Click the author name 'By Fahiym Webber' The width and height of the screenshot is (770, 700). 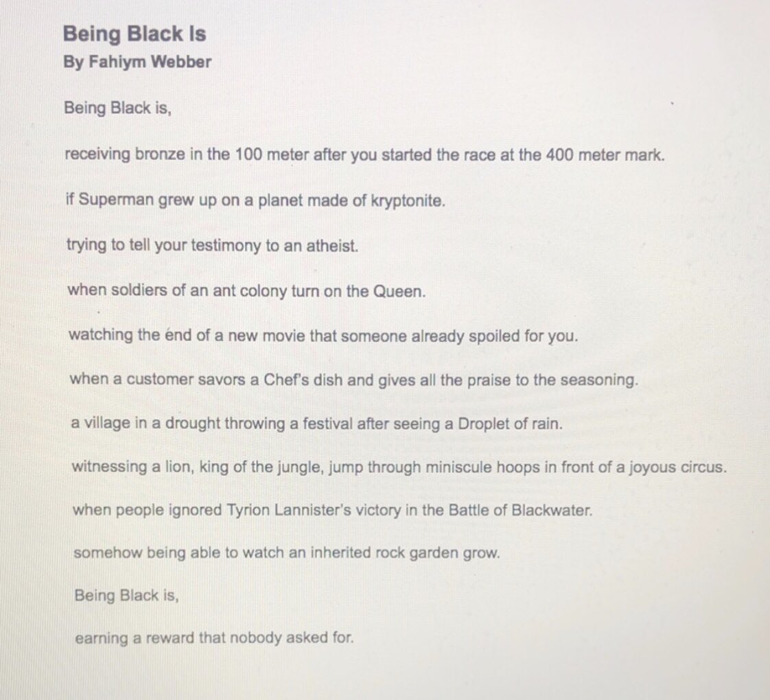tap(137, 62)
